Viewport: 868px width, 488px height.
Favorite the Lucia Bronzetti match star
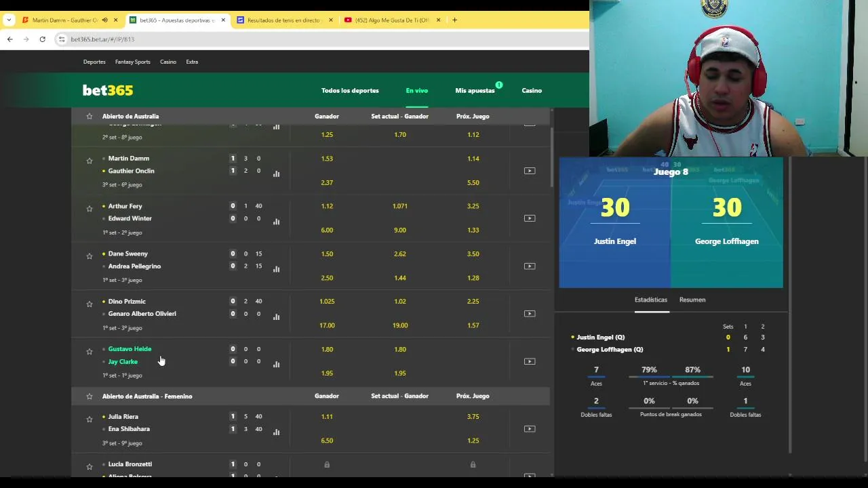click(89, 466)
